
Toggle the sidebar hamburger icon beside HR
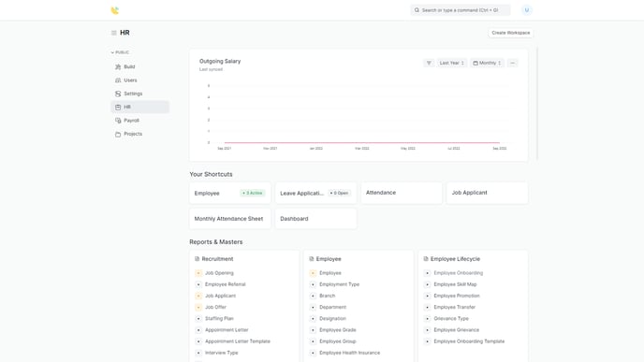(114, 33)
